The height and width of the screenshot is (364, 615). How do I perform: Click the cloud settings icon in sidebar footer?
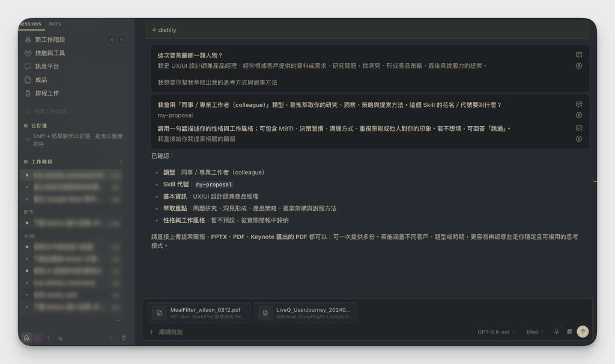pyautogui.click(x=60, y=338)
